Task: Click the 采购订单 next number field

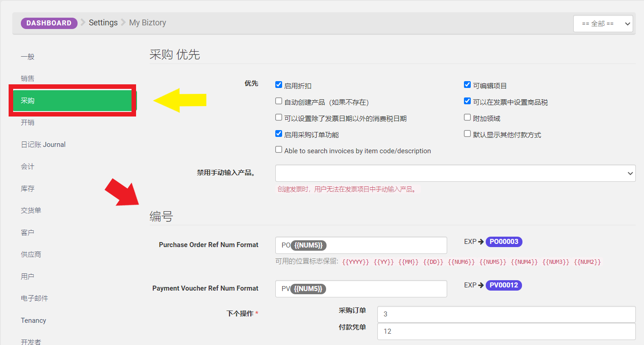Action: (507, 314)
